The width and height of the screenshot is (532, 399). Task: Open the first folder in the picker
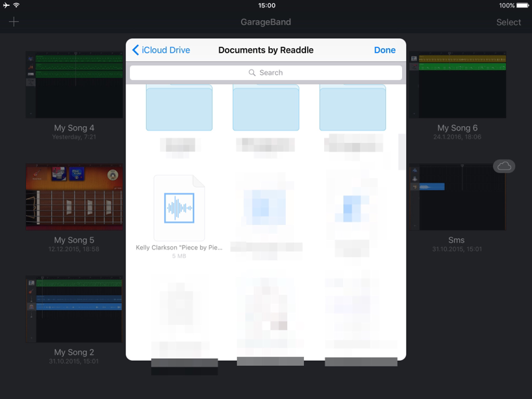point(179,108)
